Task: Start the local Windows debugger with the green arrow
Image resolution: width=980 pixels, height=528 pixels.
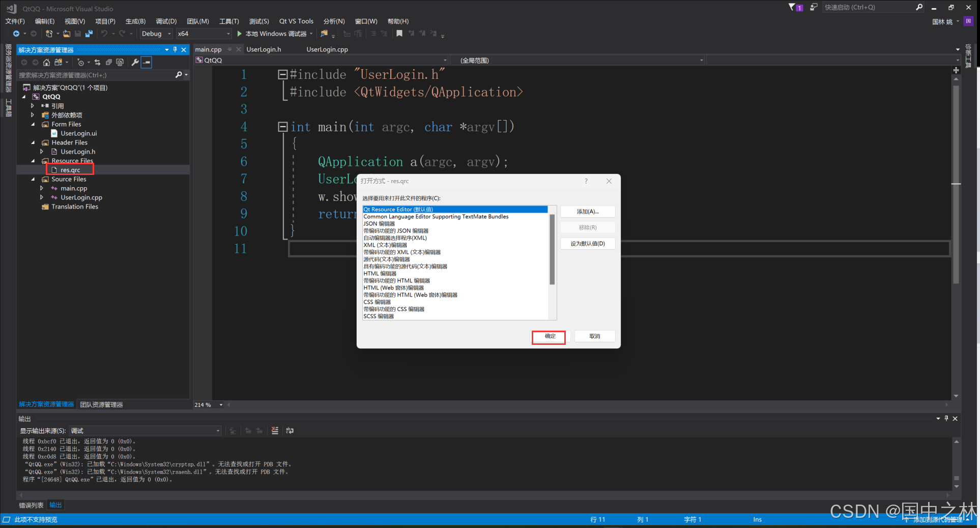Action: [239, 34]
